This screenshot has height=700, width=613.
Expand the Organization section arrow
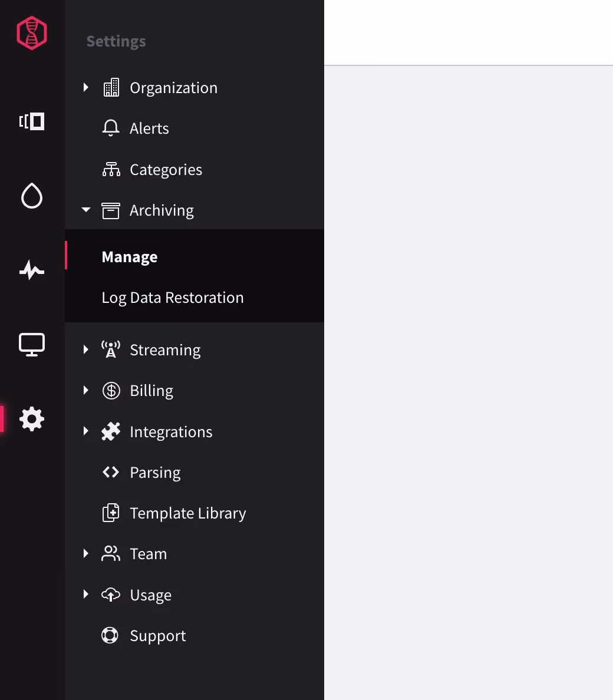click(x=85, y=87)
